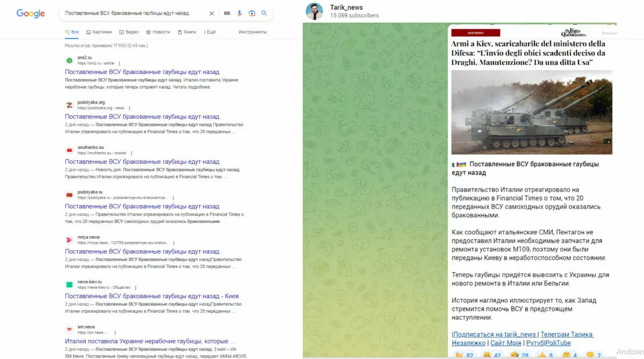The height and width of the screenshot is (359, 644).
Task: Click the Tarik_news channel name
Action: [x=346, y=8]
